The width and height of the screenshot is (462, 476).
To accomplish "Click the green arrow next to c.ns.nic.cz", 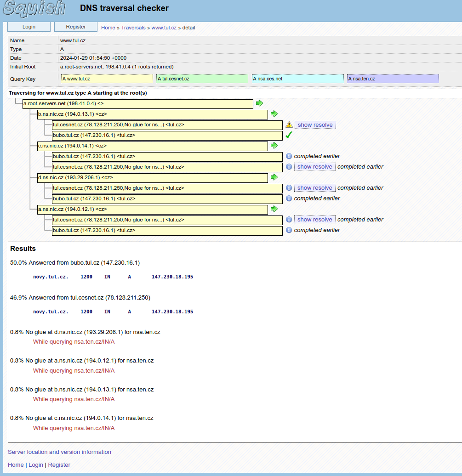I will coord(274,145).
